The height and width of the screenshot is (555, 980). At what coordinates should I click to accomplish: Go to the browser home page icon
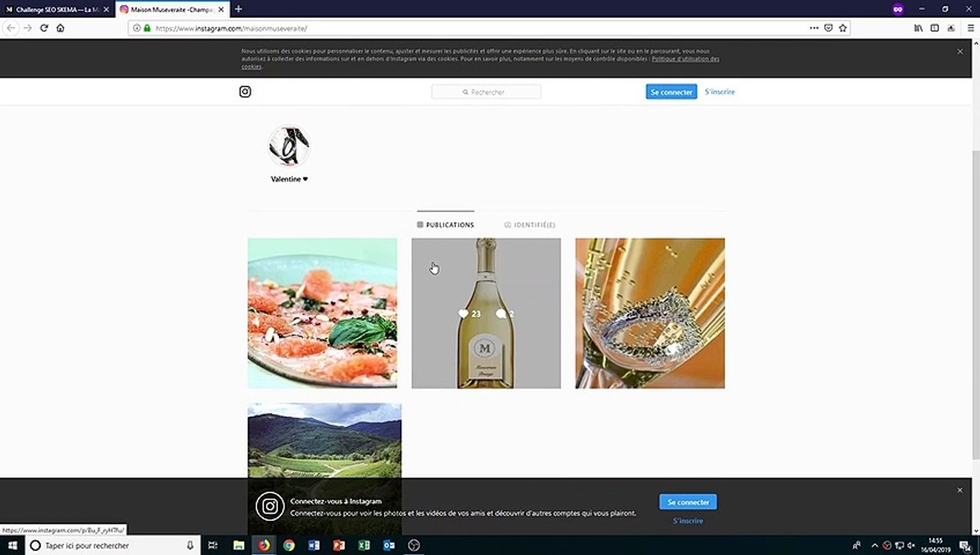point(60,28)
